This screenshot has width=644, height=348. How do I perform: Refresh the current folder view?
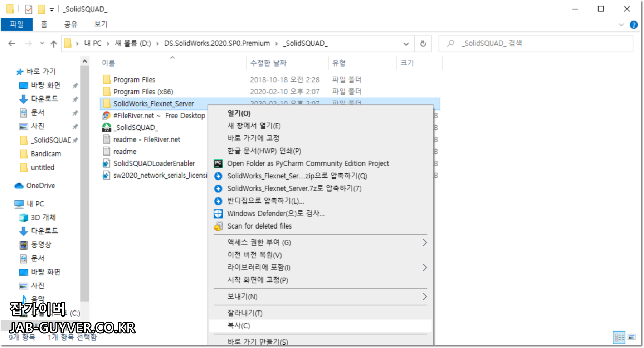pos(423,44)
